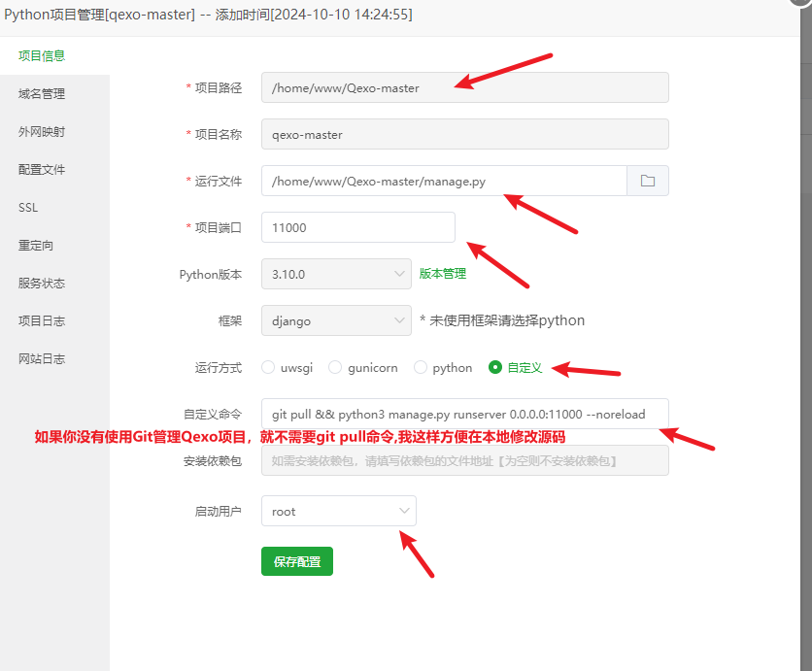Screen dimensions: 812x671
Task: Click the folder browse icon beside run file
Action: [648, 182]
